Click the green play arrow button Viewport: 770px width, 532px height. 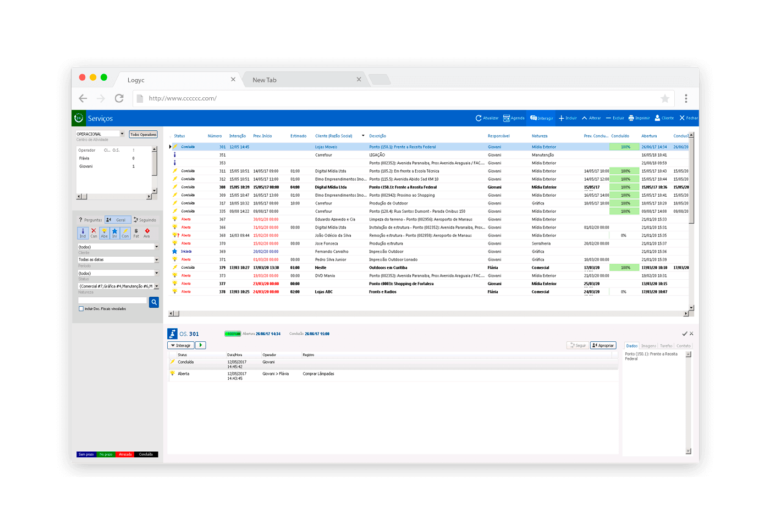(x=200, y=345)
